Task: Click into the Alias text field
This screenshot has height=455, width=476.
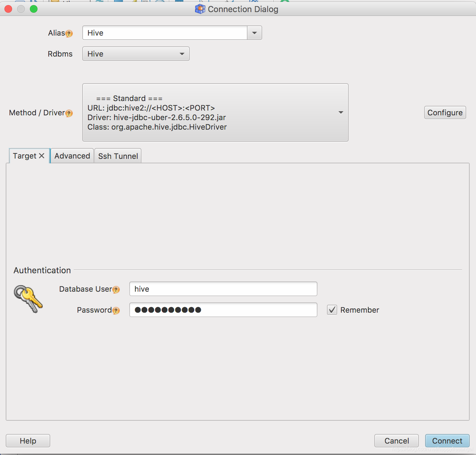Action: pyautogui.click(x=165, y=33)
